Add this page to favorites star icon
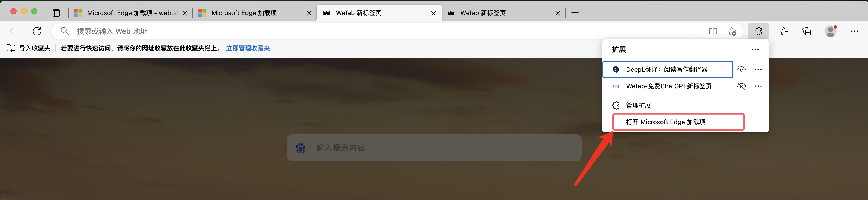This screenshot has width=868, height=200. pyautogui.click(x=732, y=31)
